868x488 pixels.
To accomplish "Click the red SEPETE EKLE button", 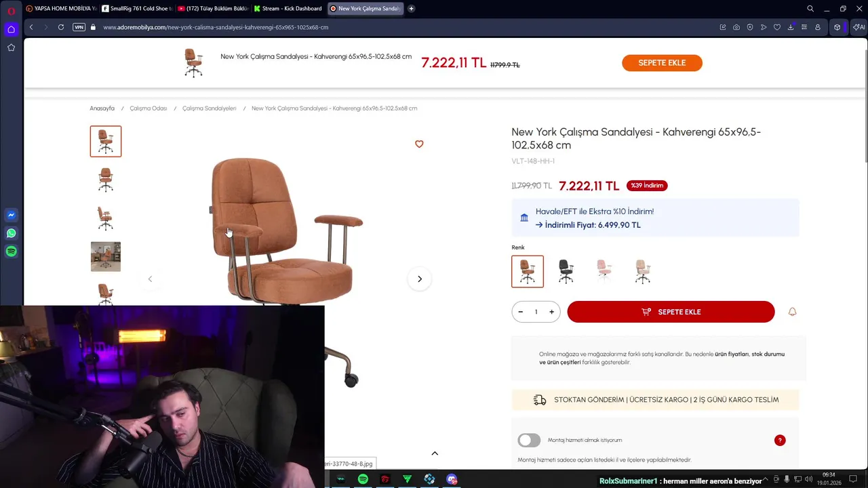I will pos(671,312).
